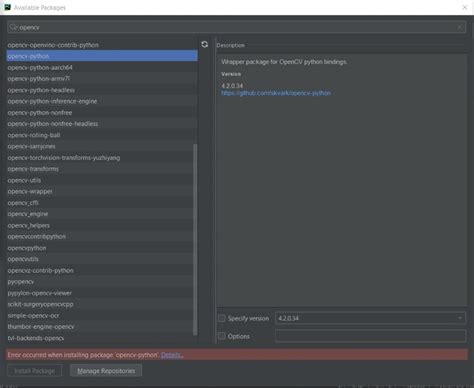Click the 4.2.0.34 version text in description
The width and height of the screenshot is (474, 388).
pyautogui.click(x=232, y=86)
